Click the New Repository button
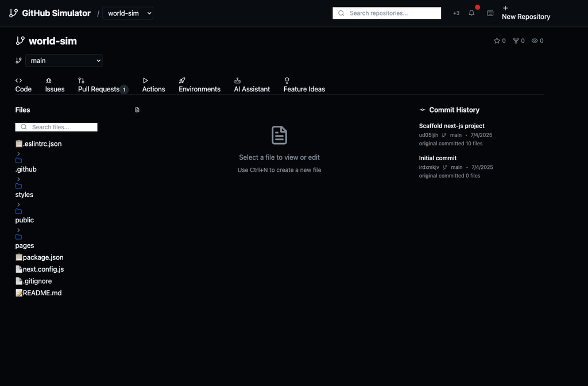 pos(525,13)
